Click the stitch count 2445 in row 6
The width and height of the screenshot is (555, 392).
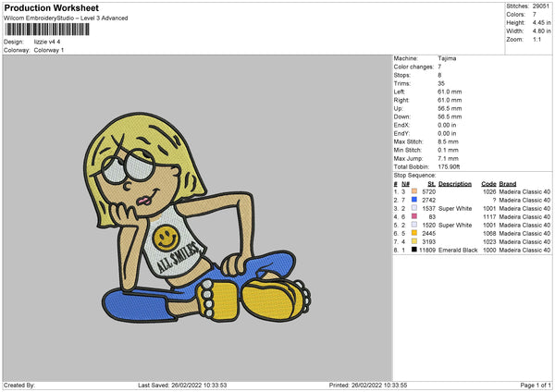428,234
